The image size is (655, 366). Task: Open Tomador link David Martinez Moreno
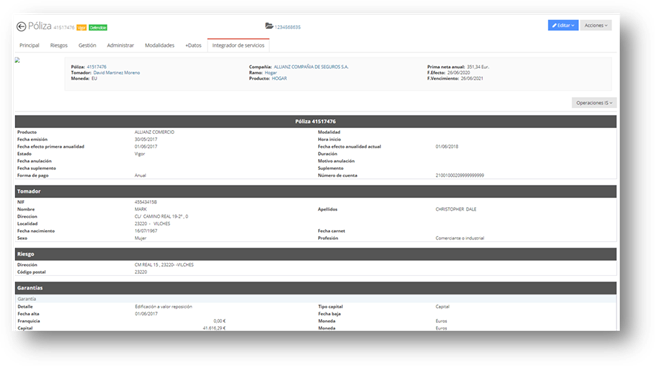click(x=117, y=73)
